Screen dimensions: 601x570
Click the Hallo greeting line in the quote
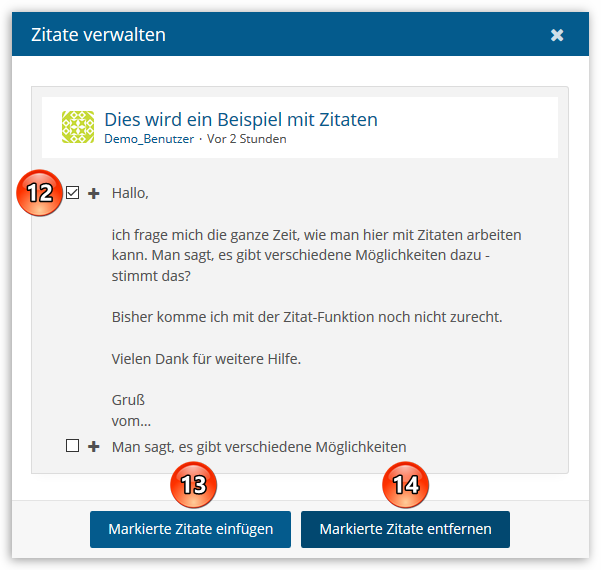pyautogui.click(x=130, y=193)
